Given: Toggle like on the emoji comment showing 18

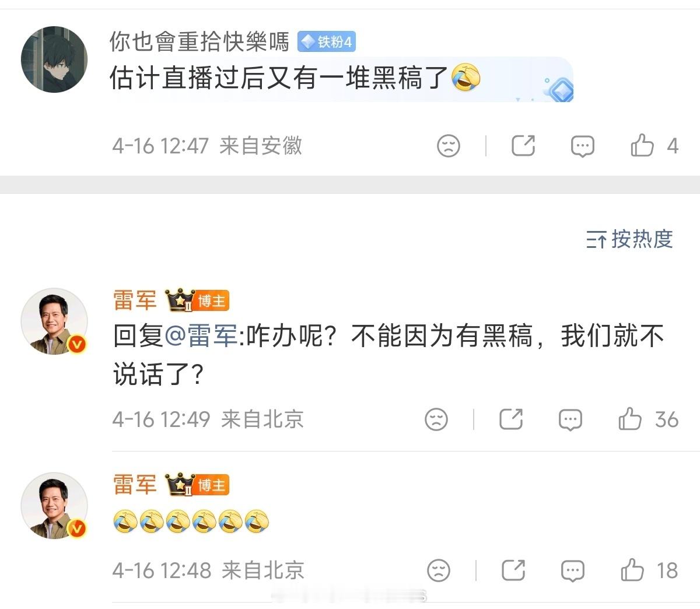Looking at the screenshot, I should point(634,570).
